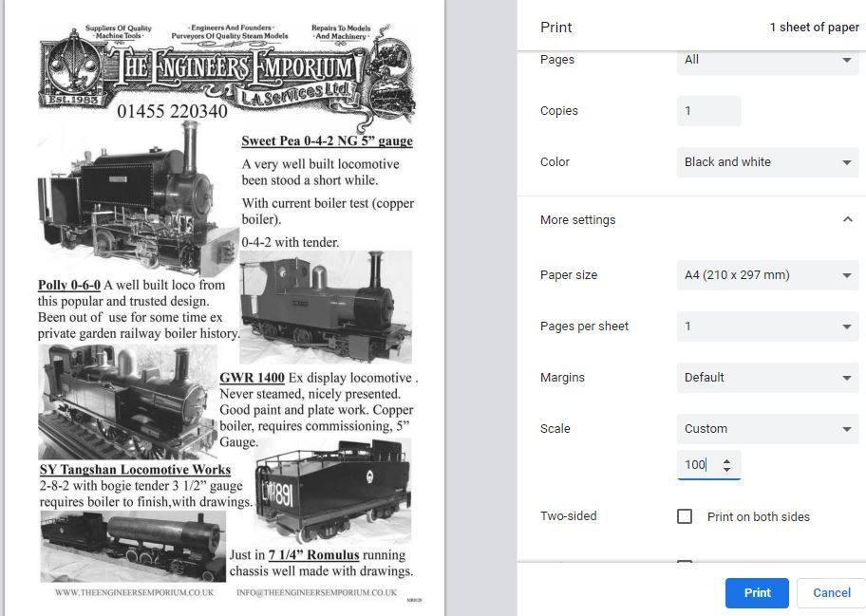The height and width of the screenshot is (616, 866).
Task: Click the 01455 220340 phone number in preview
Action: tap(172, 111)
